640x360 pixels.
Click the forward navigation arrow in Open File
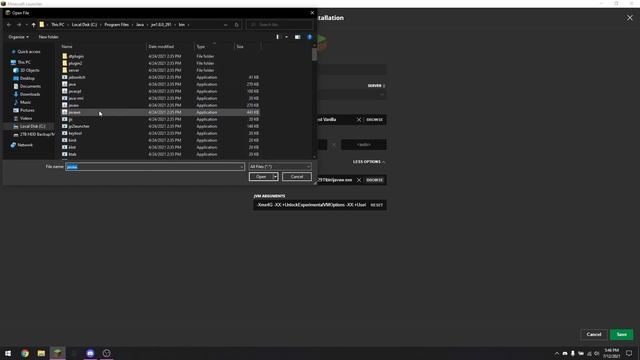(x=19, y=24)
